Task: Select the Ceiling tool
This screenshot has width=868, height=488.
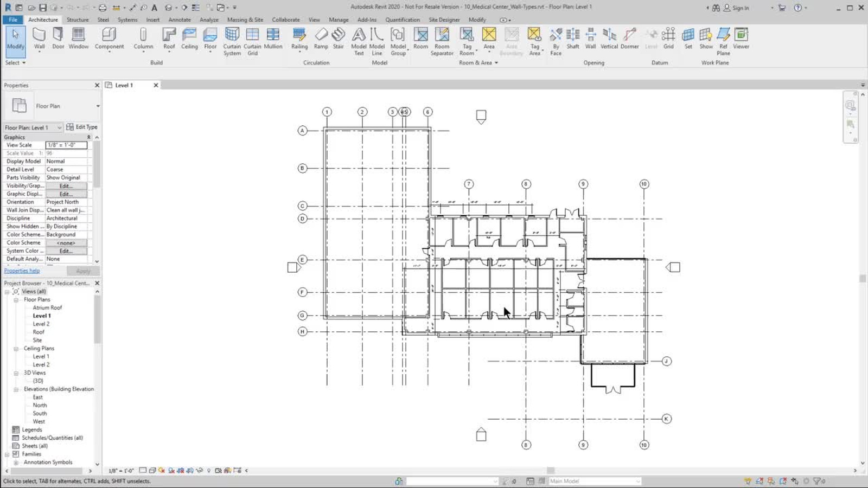Action: coord(189,38)
